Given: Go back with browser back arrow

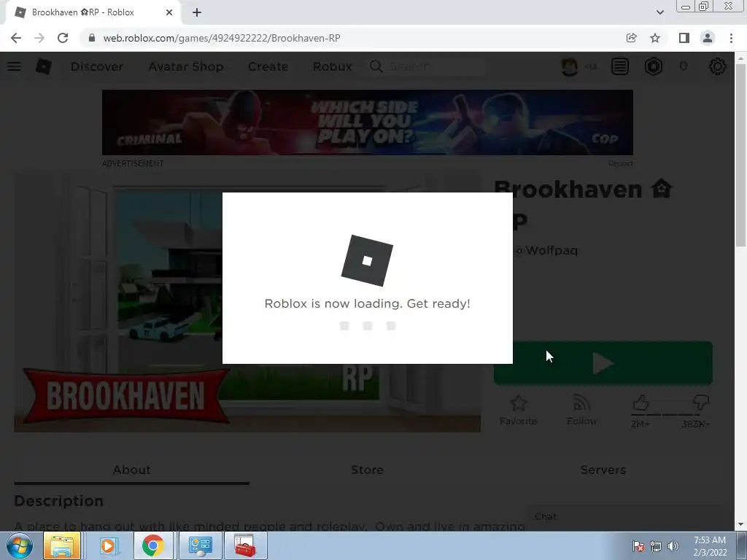Looking at the screenshot, I should coord(16,38).
